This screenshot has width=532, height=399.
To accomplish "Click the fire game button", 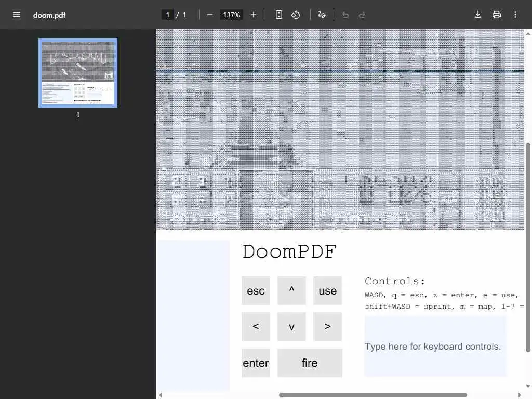I will [x=310, y=363].
